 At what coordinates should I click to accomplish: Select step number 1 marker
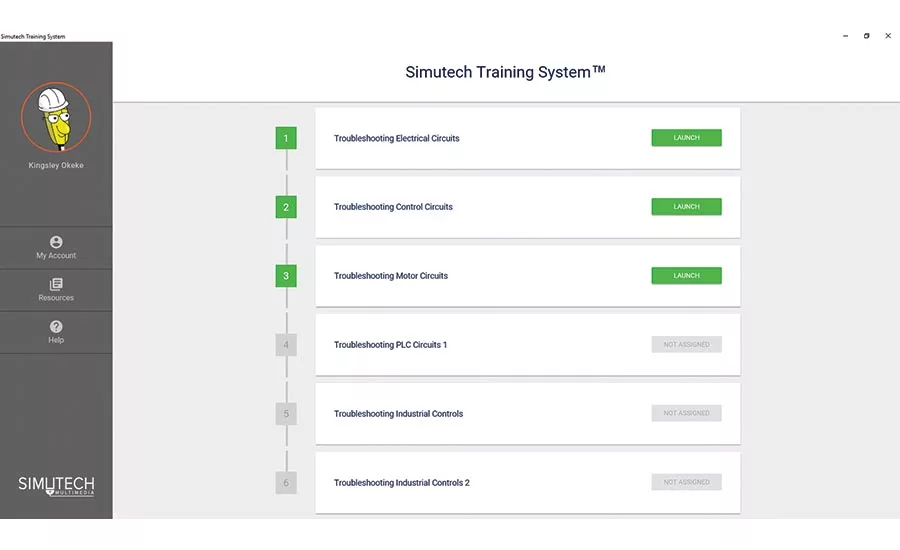click(286, 138)
